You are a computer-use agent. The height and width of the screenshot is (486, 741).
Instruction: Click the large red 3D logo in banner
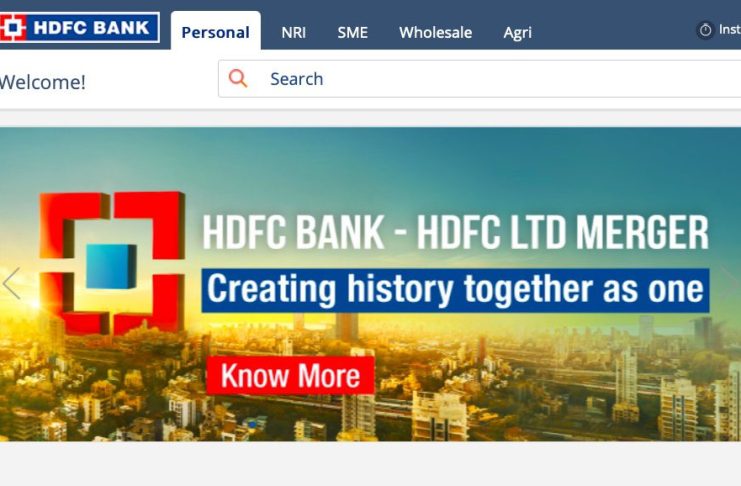[112, 263]
